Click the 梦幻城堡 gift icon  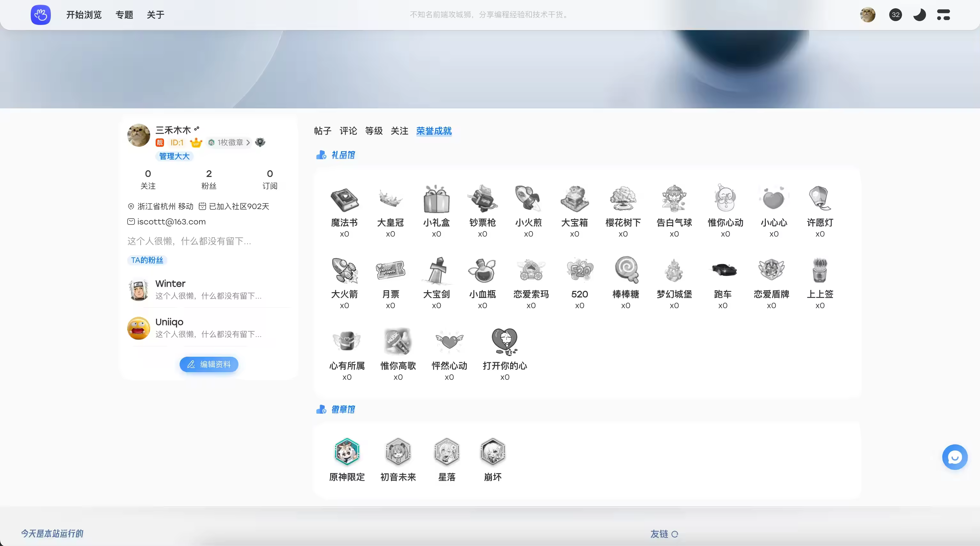(674, 270)
